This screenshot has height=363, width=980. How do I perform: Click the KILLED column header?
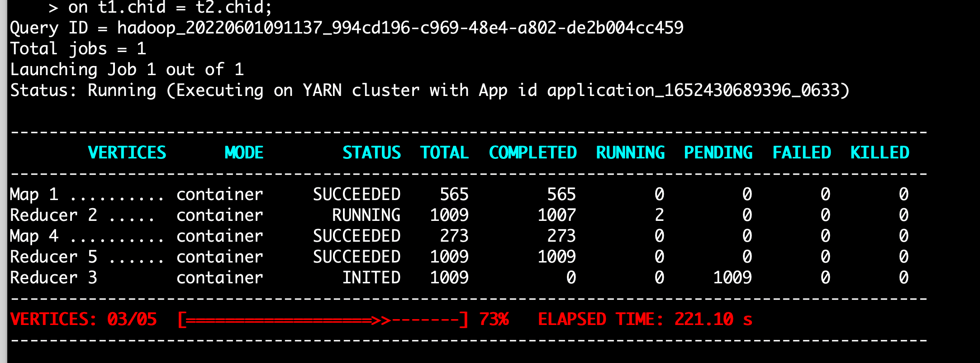(x=880, y=153)
